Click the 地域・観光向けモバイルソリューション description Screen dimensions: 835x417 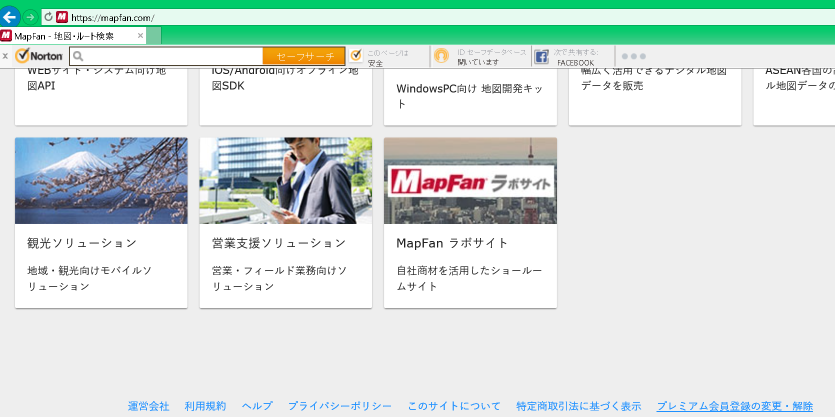coord(89,279)
